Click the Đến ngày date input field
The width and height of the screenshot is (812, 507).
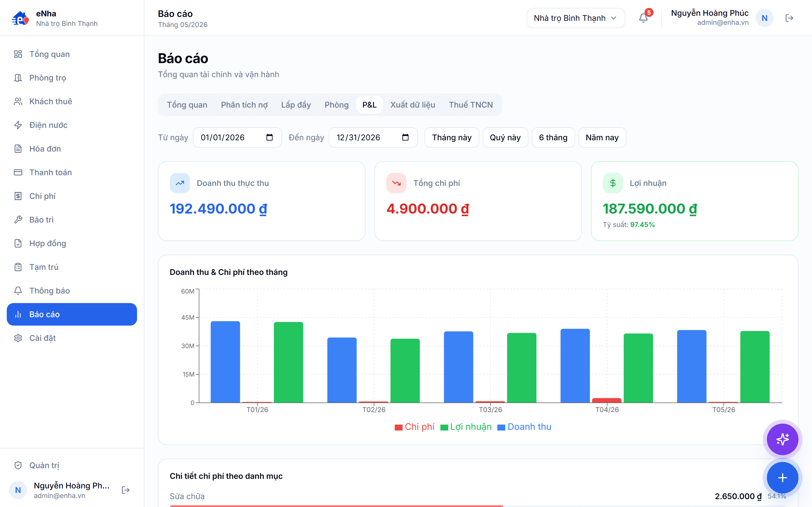(x=373, y=137)
